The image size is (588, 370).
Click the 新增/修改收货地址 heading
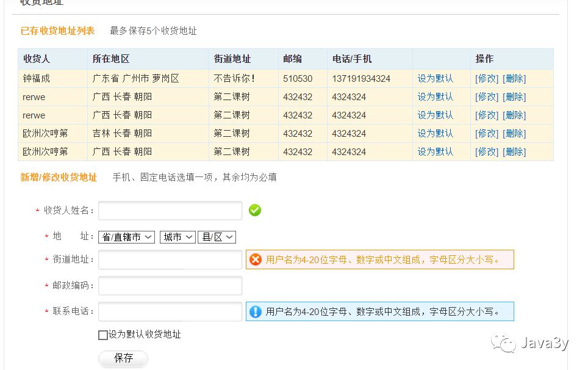[x=59, y=177]
